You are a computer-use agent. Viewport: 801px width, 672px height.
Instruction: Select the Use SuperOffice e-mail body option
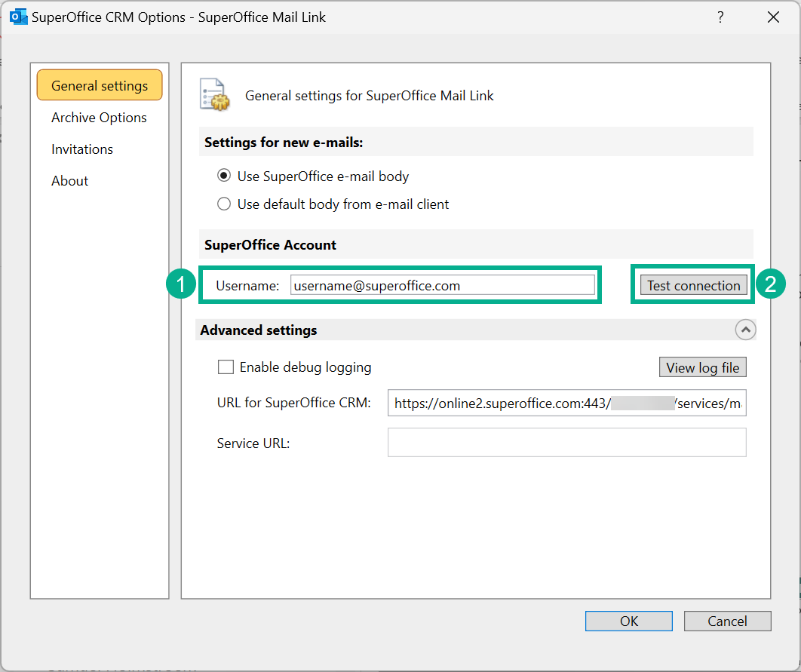[x=224, y=176]
